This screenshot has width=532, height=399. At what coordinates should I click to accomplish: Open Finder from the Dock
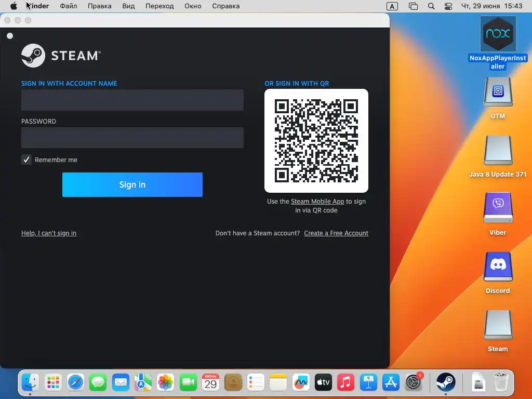[30, 382]
